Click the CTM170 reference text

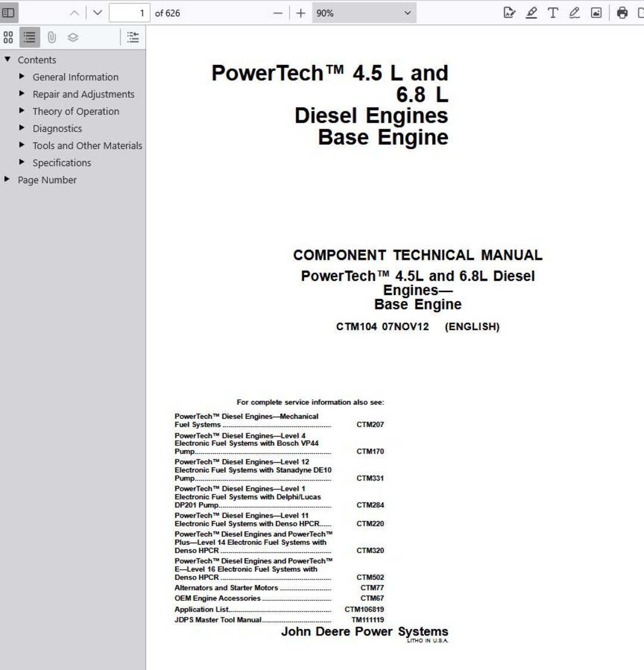(x=370, y=451)
